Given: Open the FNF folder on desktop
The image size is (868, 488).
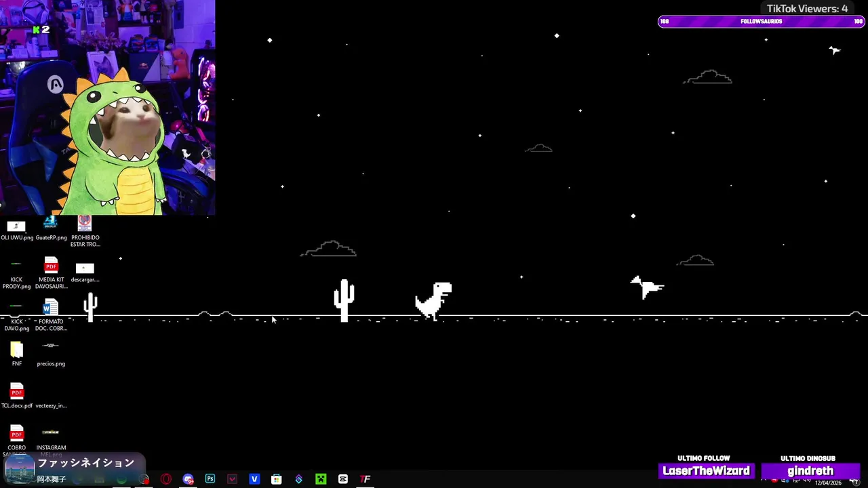Looking at the screenshot, I should [16, 354].
